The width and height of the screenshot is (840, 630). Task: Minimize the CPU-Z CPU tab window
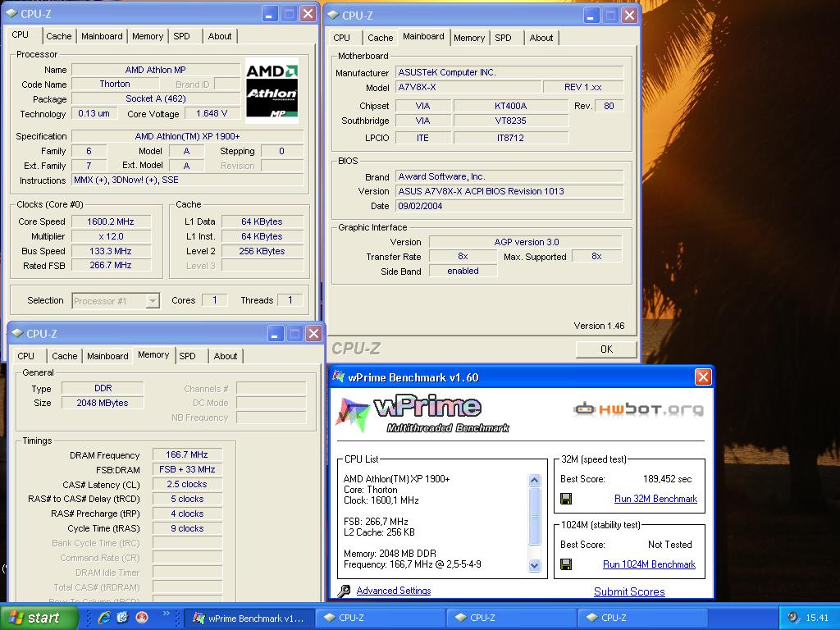269,15
